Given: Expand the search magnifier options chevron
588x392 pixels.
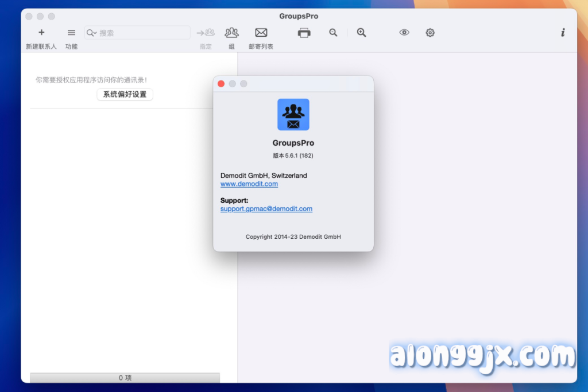Looking at the screenshot, I should 92,33.
